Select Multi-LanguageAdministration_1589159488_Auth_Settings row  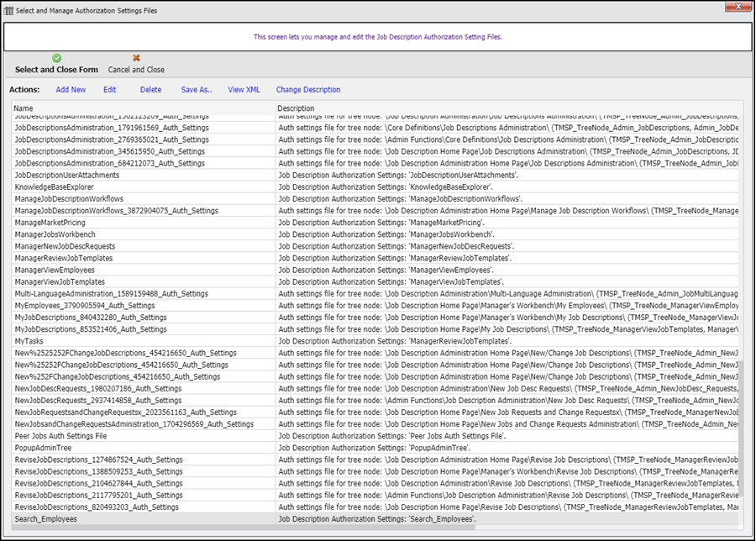(375, 294)
